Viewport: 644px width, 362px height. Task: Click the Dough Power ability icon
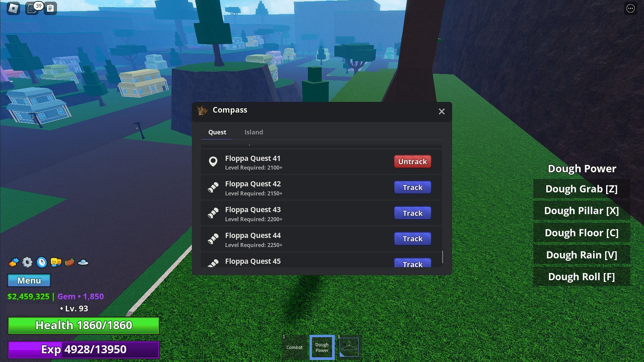pyautogui.click(x=322, y=347)
